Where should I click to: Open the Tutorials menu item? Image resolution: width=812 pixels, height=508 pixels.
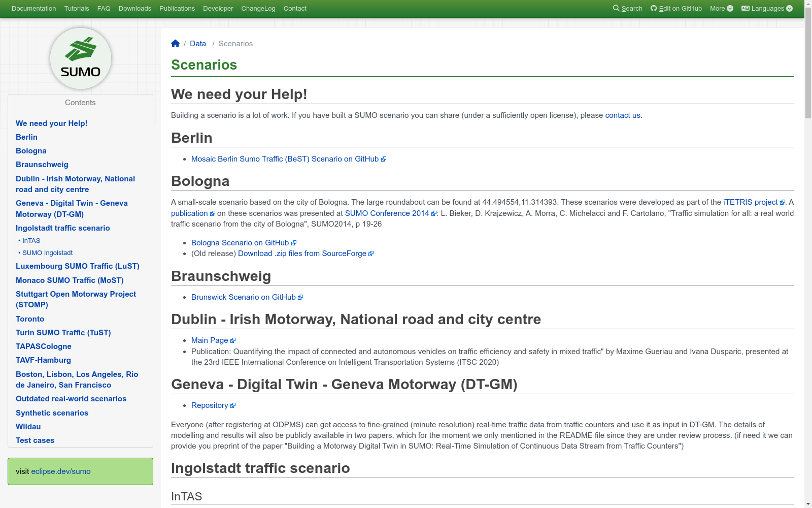click(x=77, y=9)
